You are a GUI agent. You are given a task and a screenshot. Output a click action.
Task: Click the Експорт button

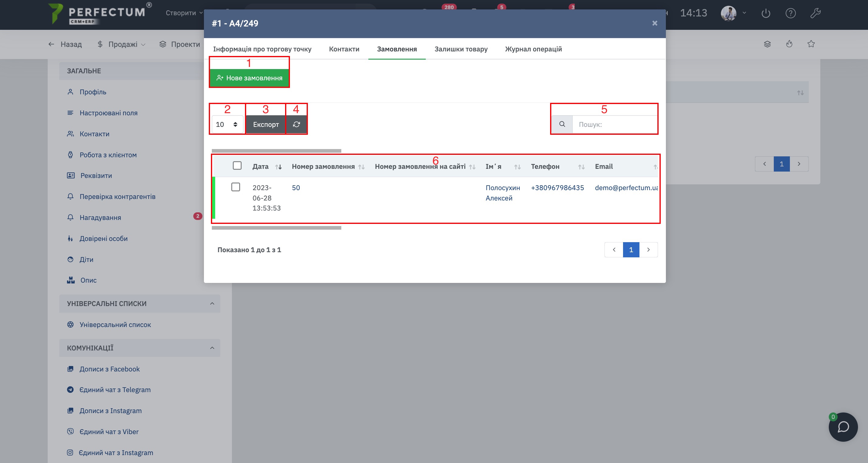(266, 124)
